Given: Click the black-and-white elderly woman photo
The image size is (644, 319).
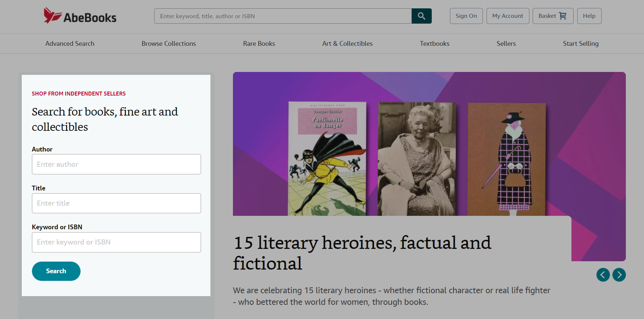Looking at the screenshot, I should (417, 159).
